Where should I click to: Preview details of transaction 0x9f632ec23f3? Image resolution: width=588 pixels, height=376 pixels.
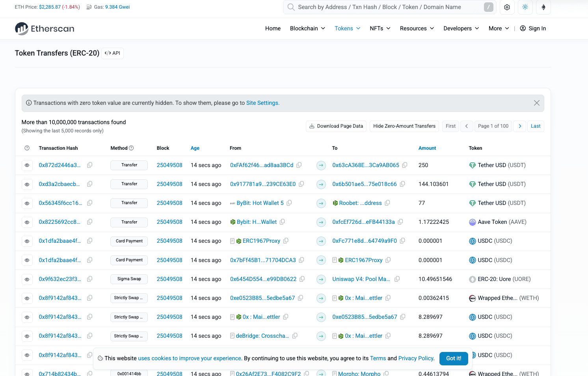(27, 279)
